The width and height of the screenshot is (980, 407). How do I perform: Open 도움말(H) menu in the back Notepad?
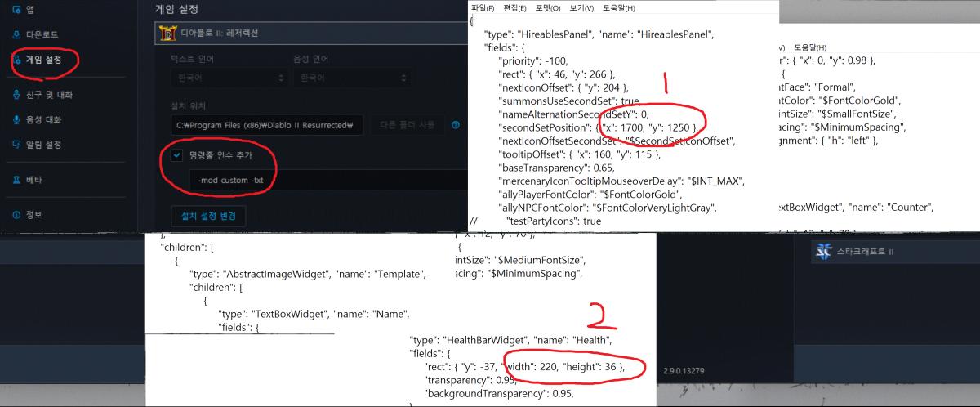(810, 47)
